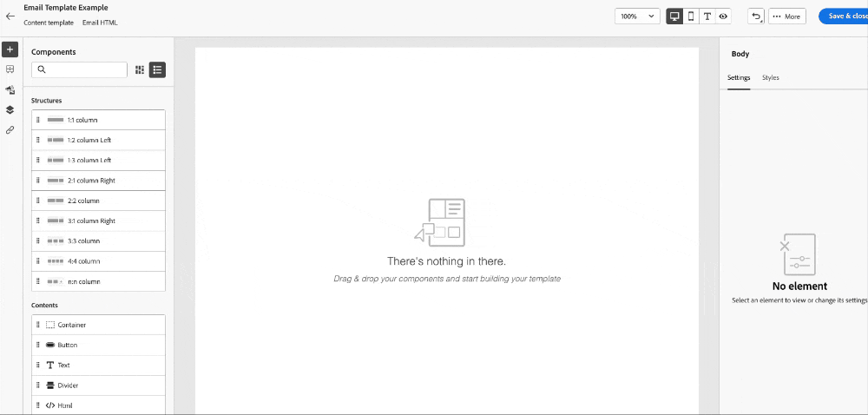Open the 100% zoom dropdown
The image size is (868, 415).
(x=637, y=16)
